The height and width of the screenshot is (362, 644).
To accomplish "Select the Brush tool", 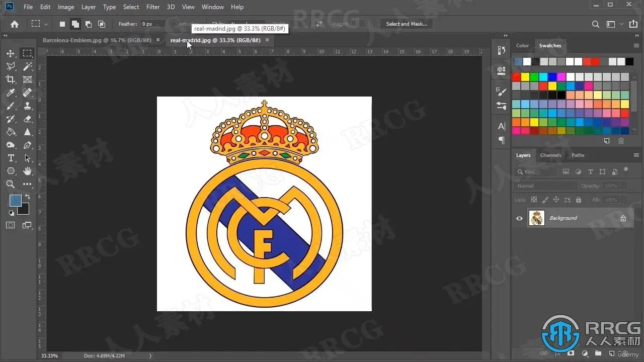I will click(x=11, y=106).
